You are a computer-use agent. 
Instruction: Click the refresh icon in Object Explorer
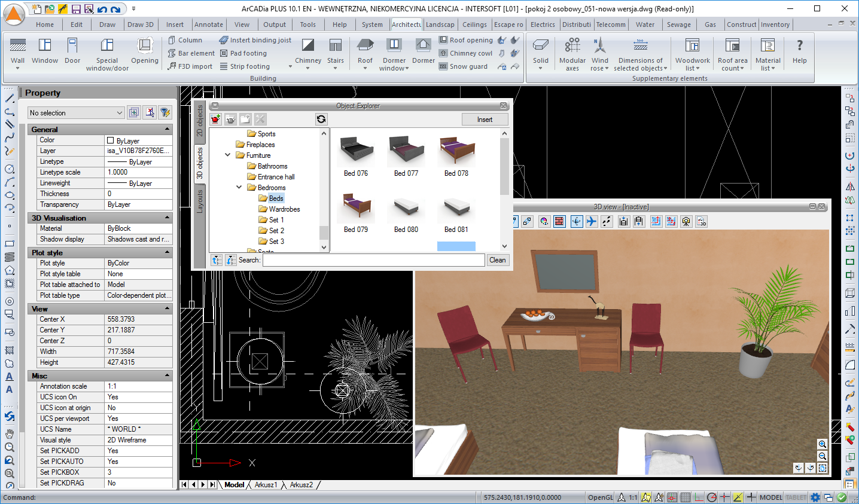click(321, 120)
